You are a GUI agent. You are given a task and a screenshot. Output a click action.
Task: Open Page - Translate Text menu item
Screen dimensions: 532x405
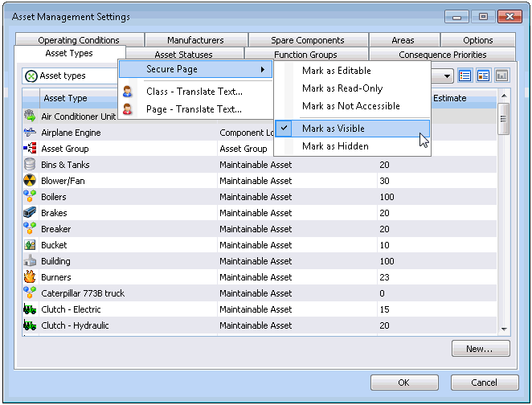click(196, 109)
